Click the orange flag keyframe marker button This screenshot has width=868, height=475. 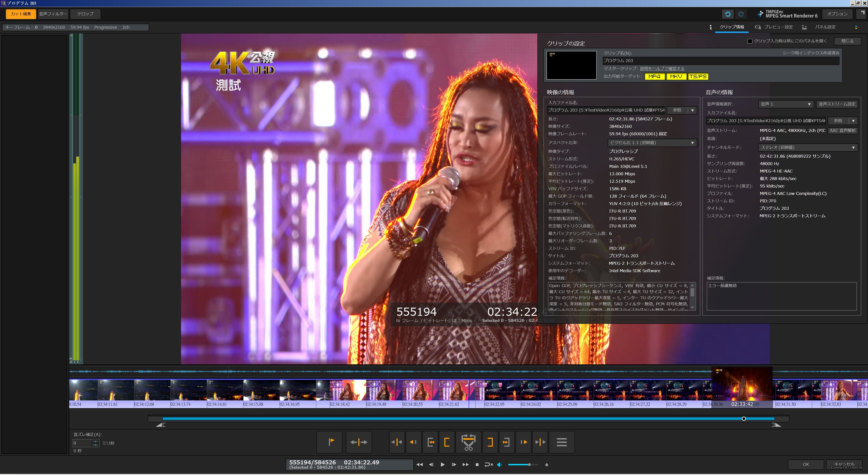click(x=331, y=442)
